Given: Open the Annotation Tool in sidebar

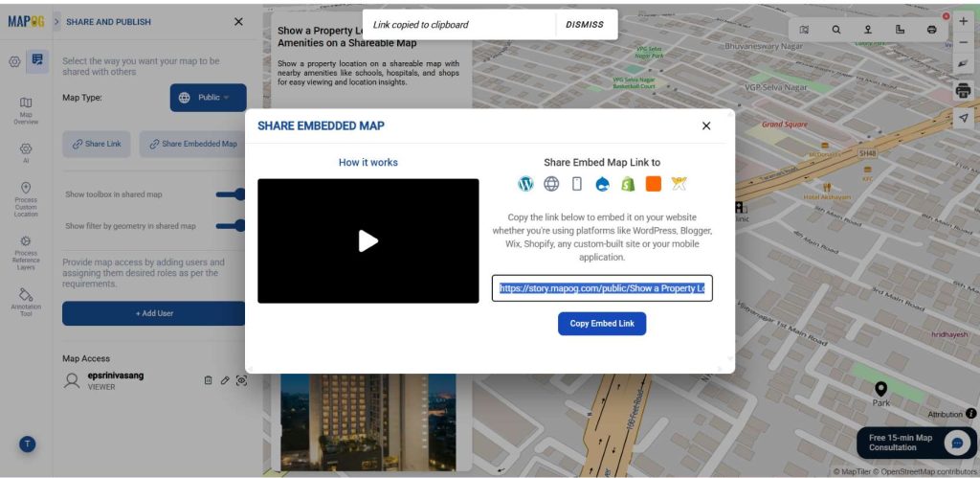Looking at the screenshot, I should 26,302.
